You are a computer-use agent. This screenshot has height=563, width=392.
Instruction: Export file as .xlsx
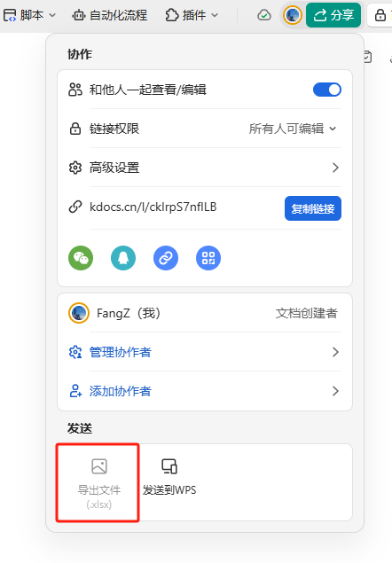click(x=98, y=482)
